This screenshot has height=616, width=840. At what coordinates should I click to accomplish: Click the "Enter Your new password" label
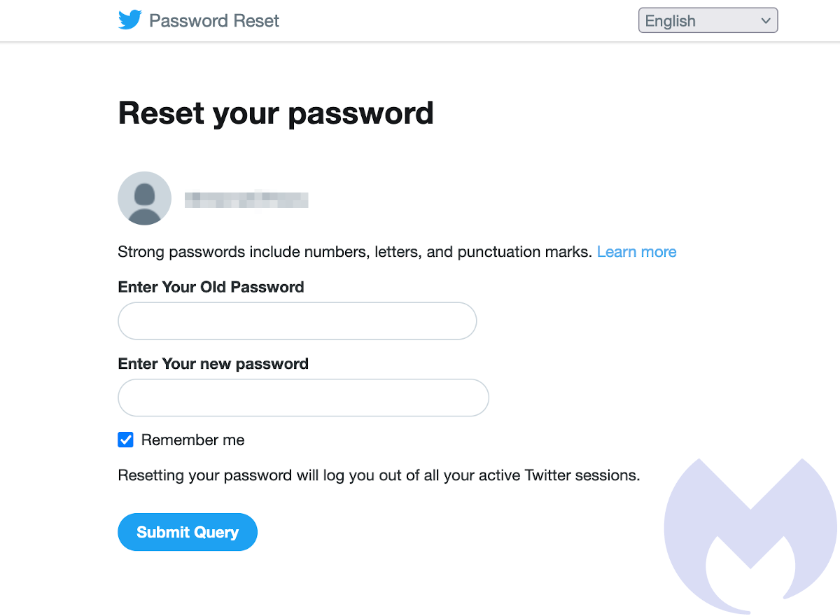[213, 364]
